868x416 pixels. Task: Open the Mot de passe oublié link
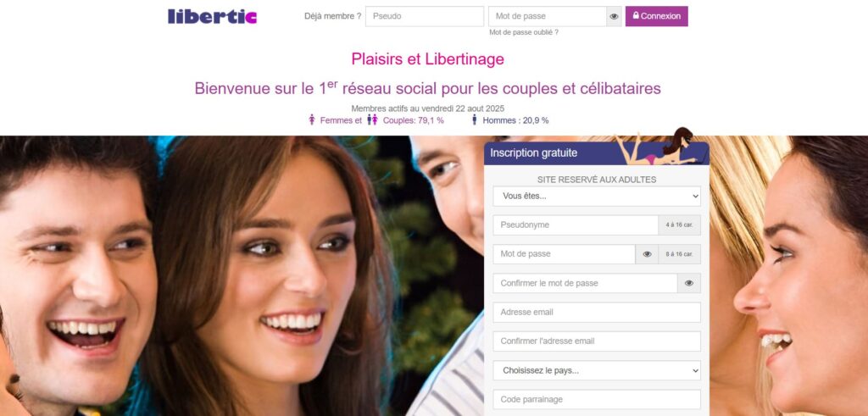(524, 33)
